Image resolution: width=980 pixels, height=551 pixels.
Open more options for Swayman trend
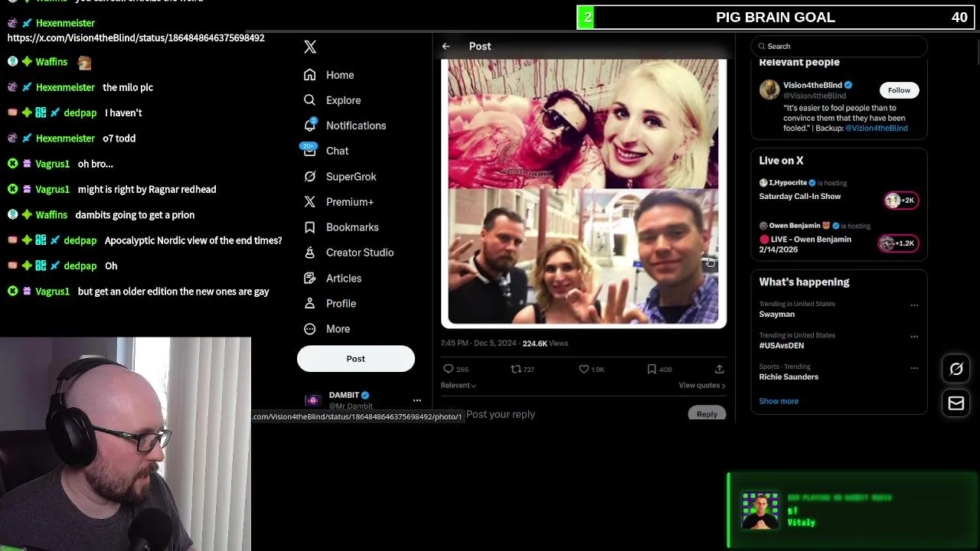click(x=914, y=305)
